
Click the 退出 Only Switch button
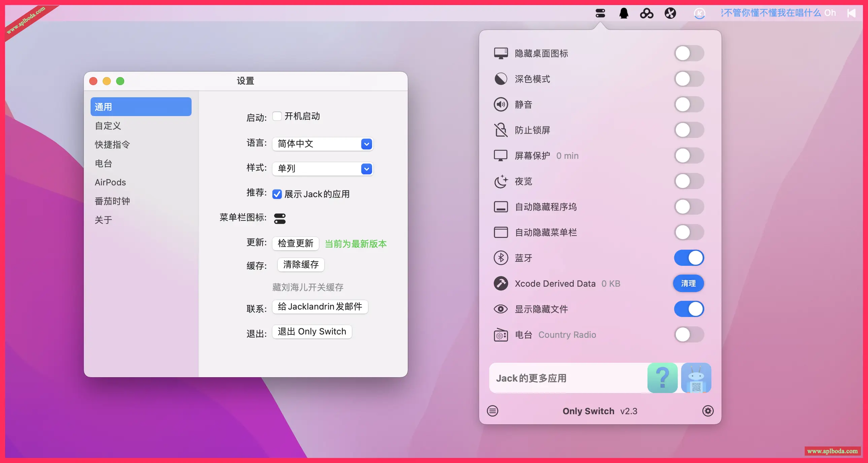(312, 332)
